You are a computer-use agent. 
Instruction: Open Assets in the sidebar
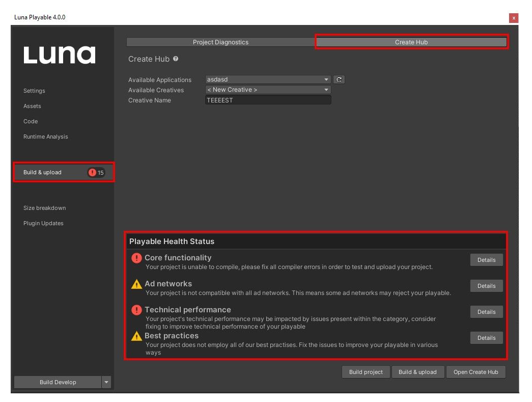point(32,106)
